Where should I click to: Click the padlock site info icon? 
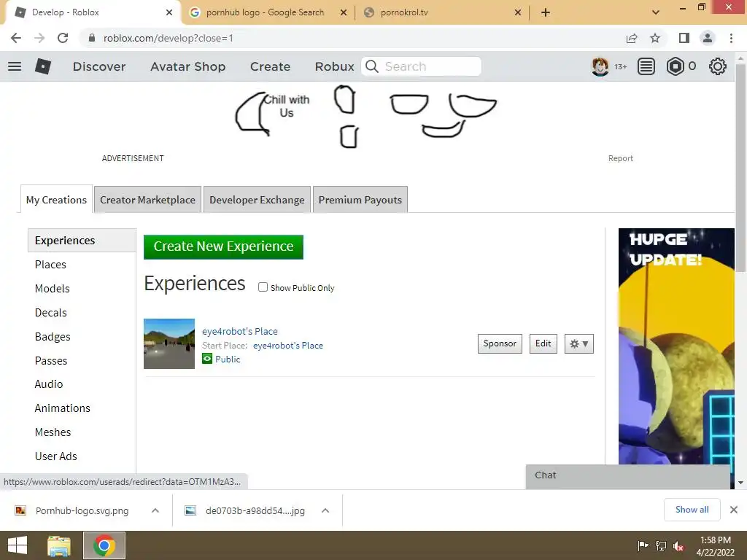point(92,38)
